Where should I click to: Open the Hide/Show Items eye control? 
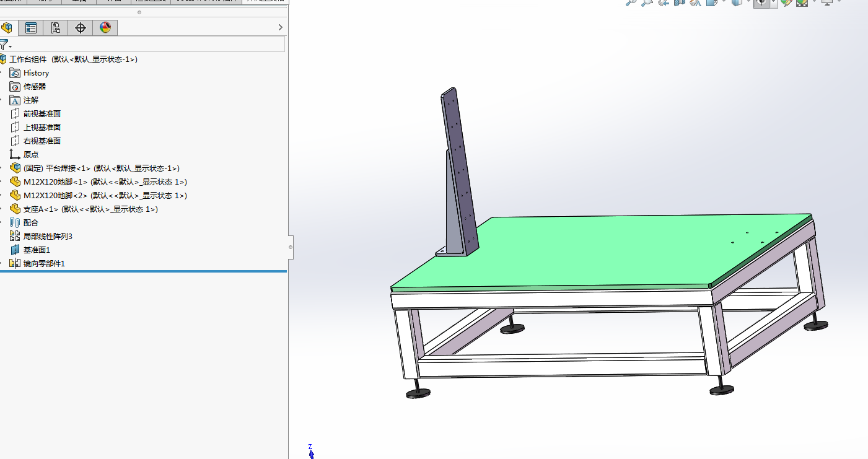pyautogui.click(x=761, y=2)
